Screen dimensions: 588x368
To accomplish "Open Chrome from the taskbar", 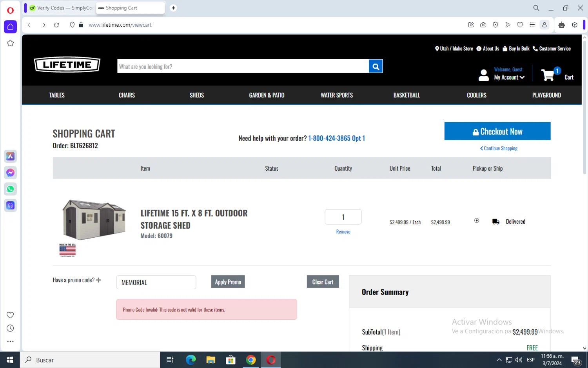I will click(x=251, y=360).
